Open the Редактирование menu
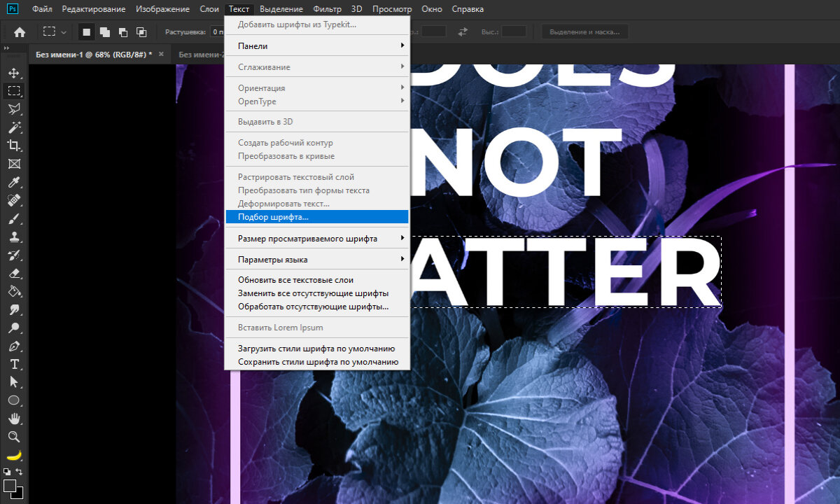This screenshot has width=840, height=504. [94, 9]
